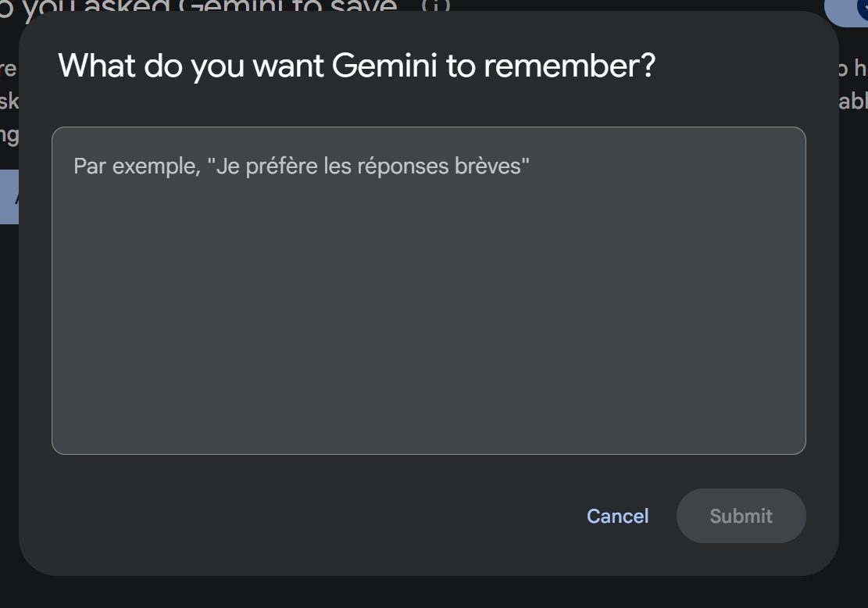This screenshot has width=868, height=608.
Task: Click the word "remember?" in the dialog heading
Action: click(570, 66)
